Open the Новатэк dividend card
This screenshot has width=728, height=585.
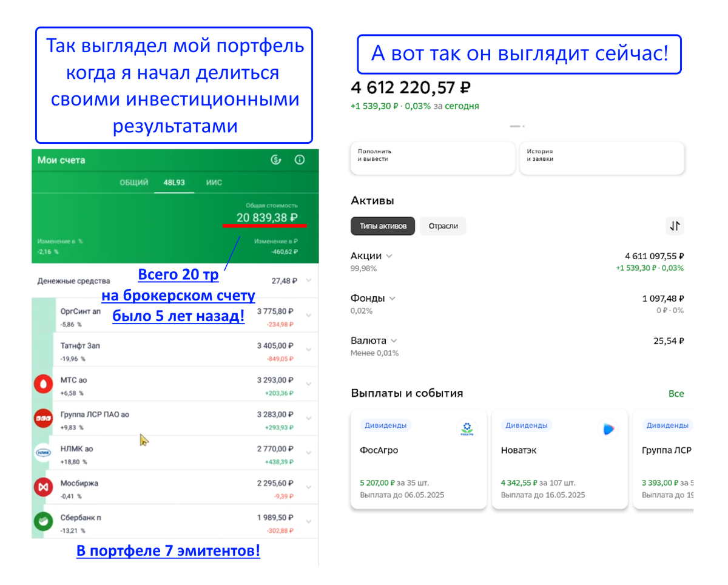(559, 459)
